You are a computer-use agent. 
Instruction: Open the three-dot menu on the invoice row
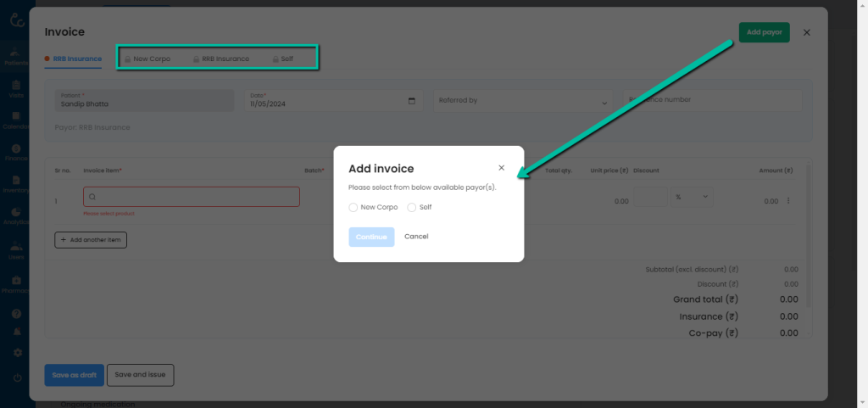[788, 201]
